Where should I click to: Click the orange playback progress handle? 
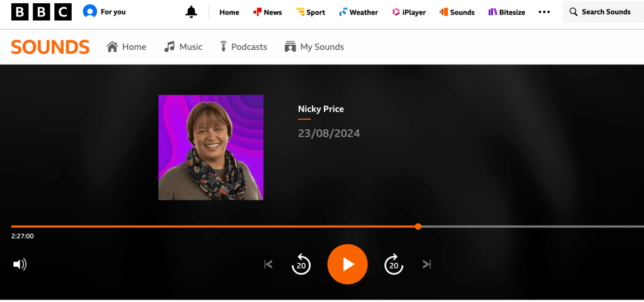pos(418,226)
